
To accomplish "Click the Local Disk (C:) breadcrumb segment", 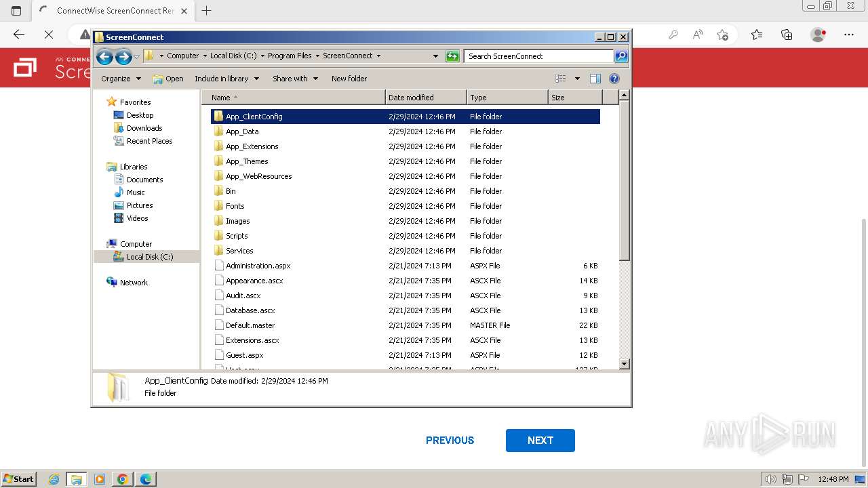I will [233, 56].
